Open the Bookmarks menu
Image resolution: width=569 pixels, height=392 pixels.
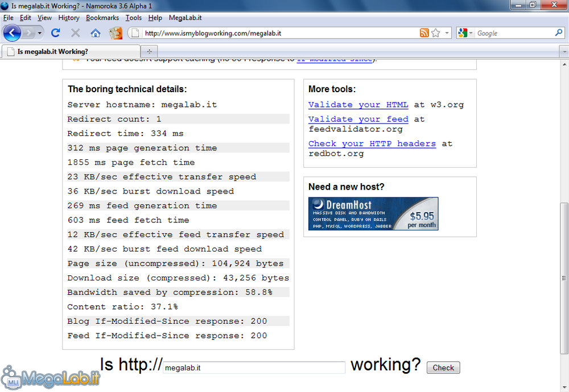(x=102, y=18)
